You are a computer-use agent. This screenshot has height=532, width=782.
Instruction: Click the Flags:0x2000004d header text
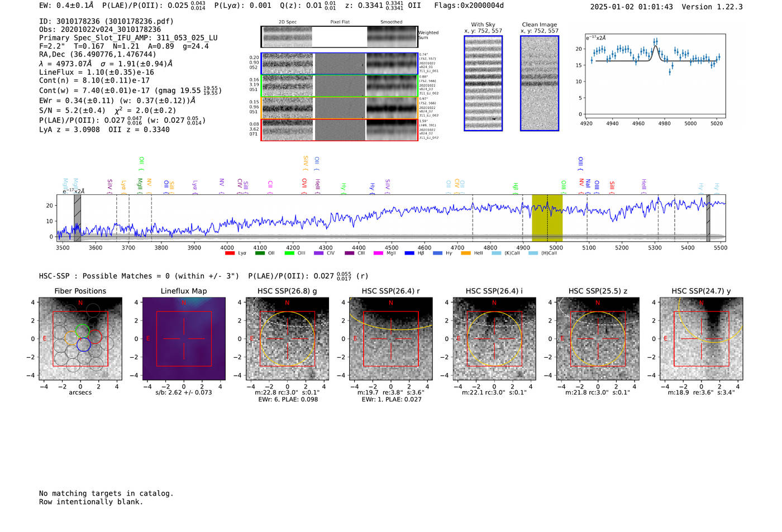[469, 6]
